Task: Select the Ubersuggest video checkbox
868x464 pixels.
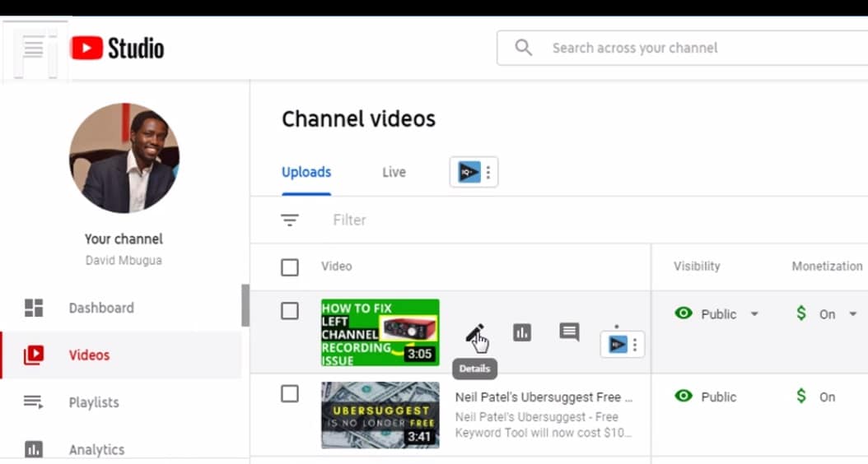Action: point(290,394)
